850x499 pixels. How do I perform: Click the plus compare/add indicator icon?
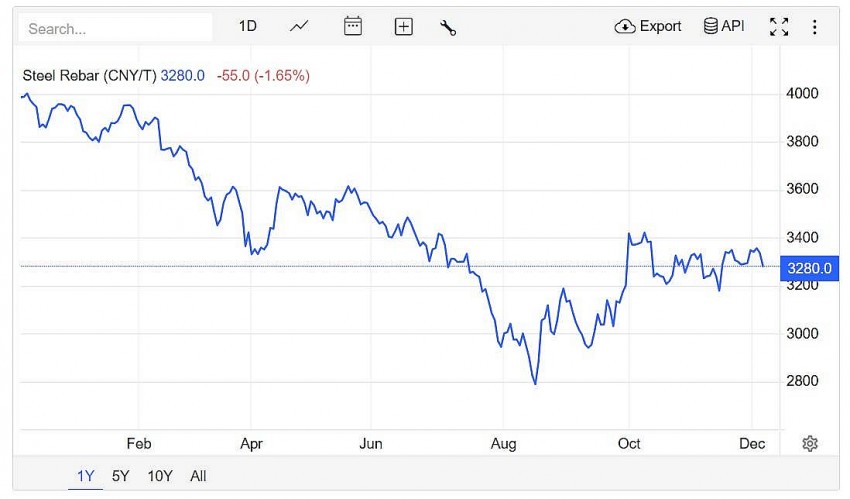pyautogui.click(x=403, y=27)
